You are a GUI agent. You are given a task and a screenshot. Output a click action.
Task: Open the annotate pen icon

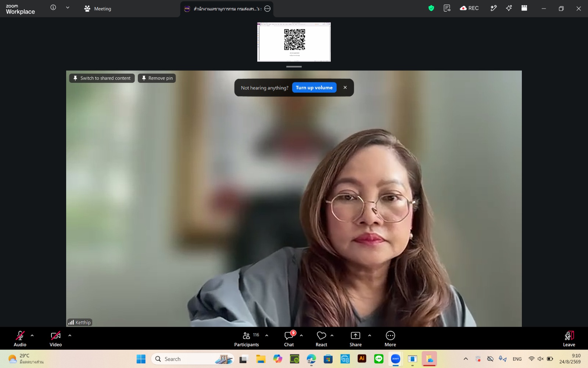(x=494, y=8)
